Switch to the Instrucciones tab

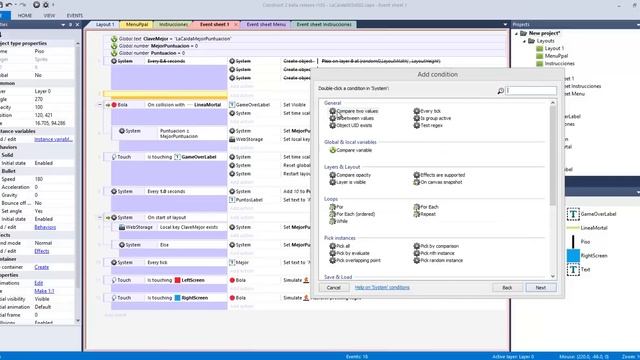[x=173, y=24]
